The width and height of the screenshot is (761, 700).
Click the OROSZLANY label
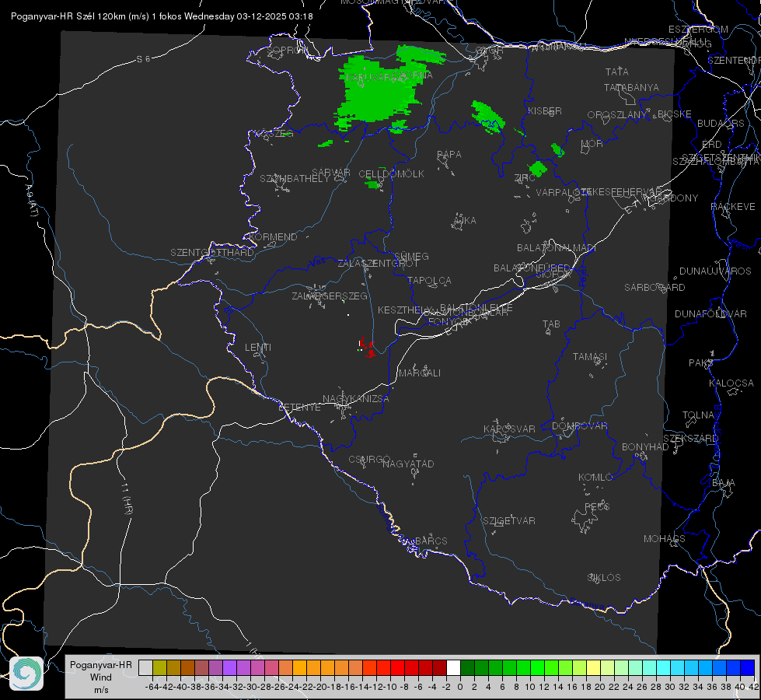point(617,115)
